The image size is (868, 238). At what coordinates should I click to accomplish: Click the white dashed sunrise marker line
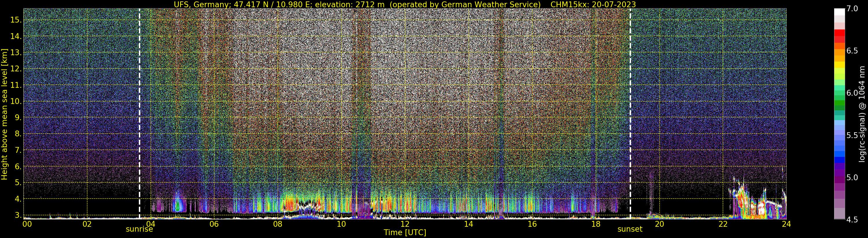pyautogui.click(x=139, y=114)
